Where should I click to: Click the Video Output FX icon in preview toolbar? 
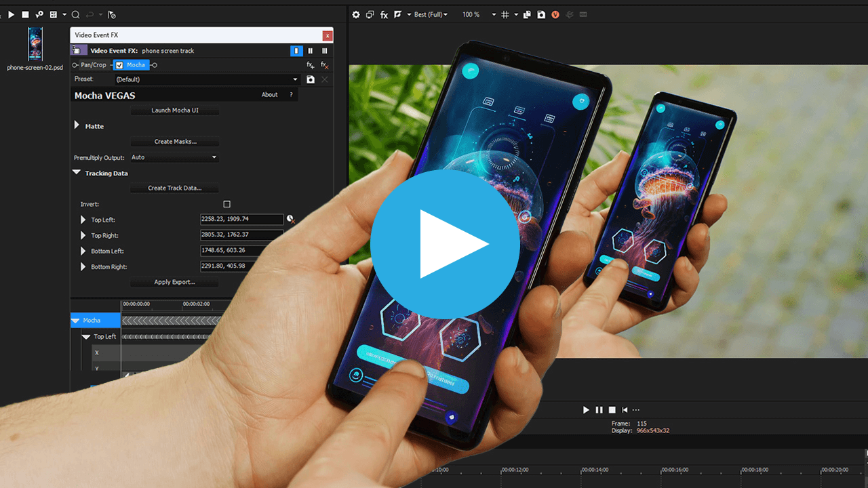pos(384,14)
